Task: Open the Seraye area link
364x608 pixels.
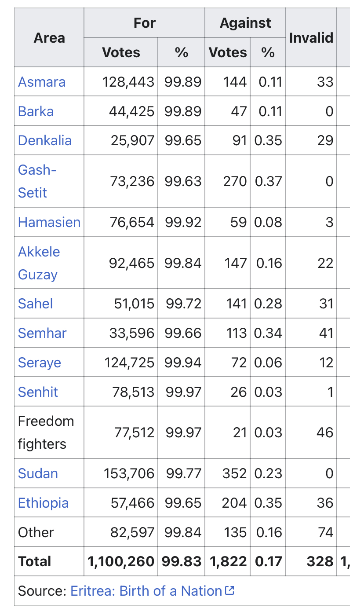Action: (40, 363)
